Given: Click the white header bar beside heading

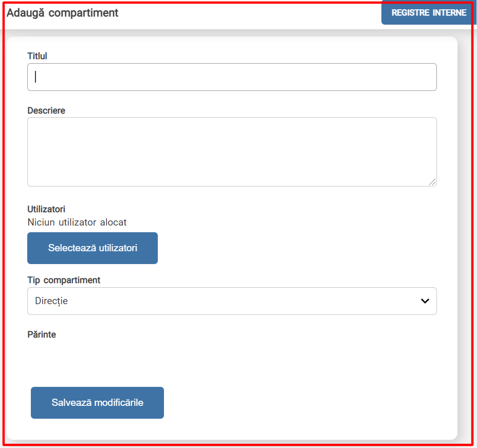Looking at the screenshot, I should pyautogui.click(x=249, y=14).
